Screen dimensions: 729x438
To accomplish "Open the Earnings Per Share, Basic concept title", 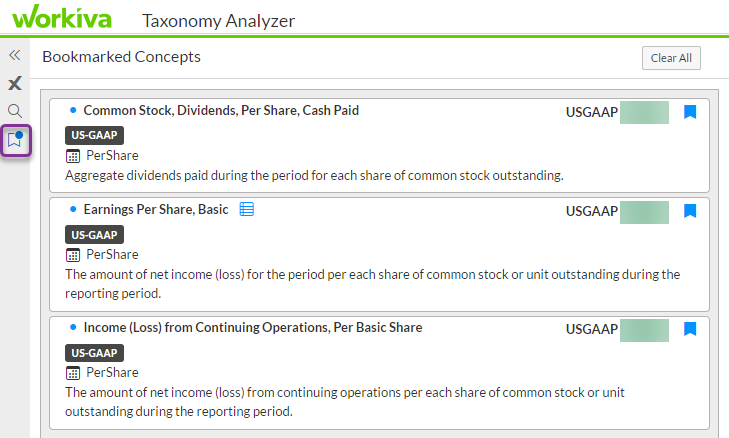I will point(156,210).
